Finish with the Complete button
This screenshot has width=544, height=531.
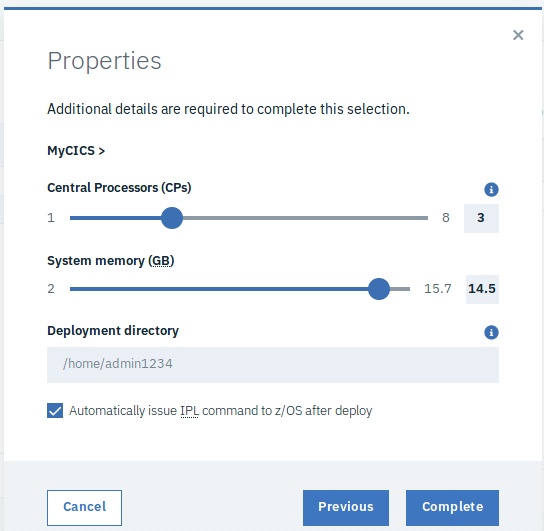pos(452,507)
